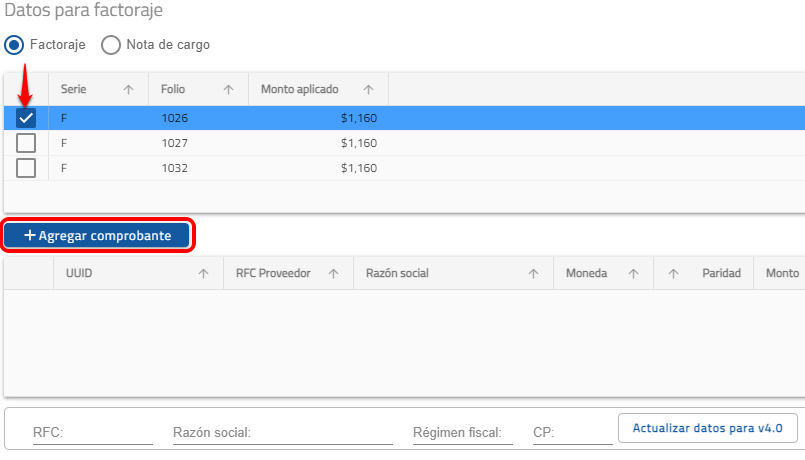
Task: Click Actualizar datos para v4.0 button
Action: (707, 428)
